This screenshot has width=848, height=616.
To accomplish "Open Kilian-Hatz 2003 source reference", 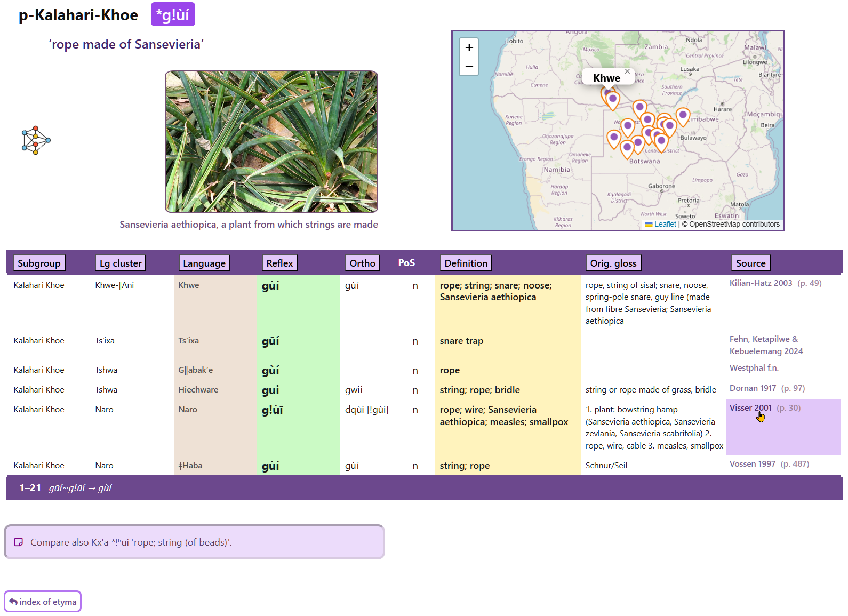I will click(761, 283).
